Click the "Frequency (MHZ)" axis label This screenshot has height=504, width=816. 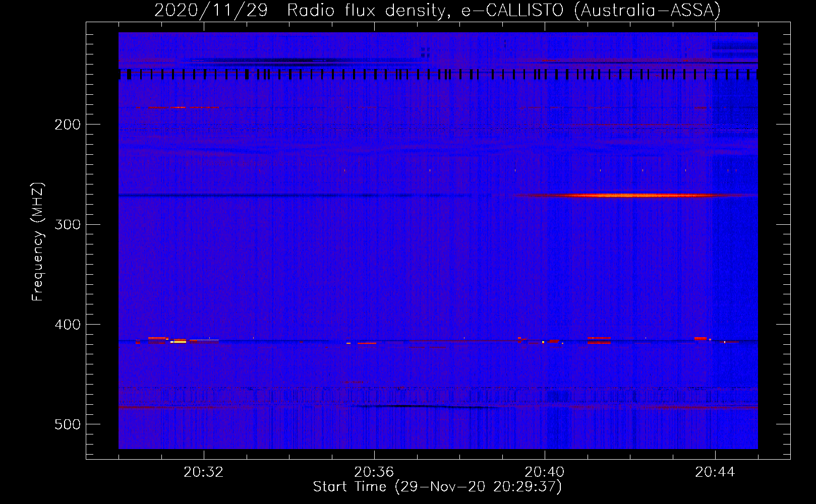[38, 242]
